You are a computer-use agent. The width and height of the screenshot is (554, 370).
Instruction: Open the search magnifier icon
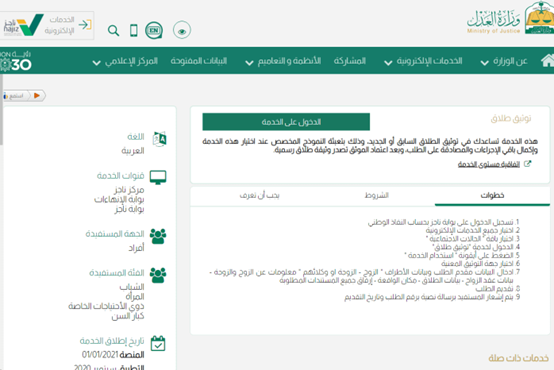[113, 30]
